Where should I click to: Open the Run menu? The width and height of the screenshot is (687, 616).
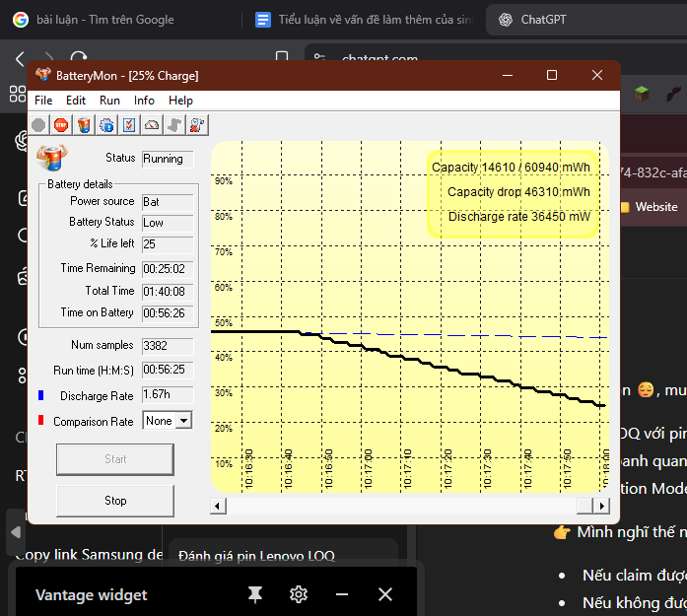[109, 101]
